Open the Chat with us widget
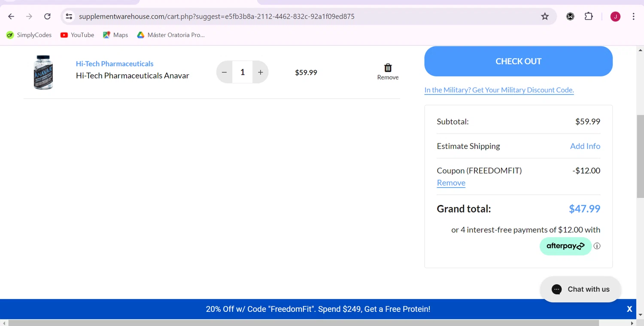The width and height of the screenshot is (644, 326). [x=580, y=289]
